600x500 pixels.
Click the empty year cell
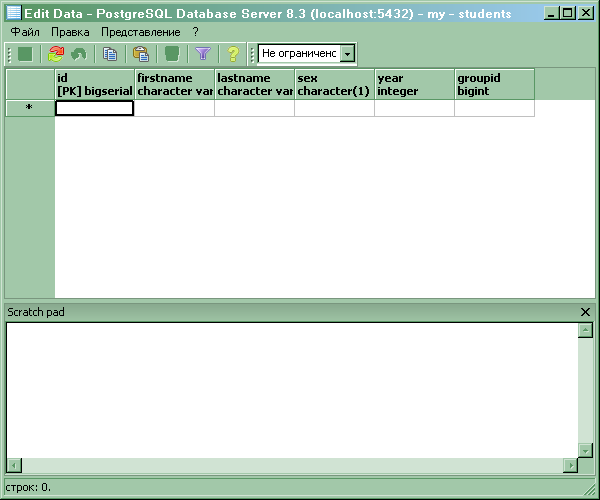pyautogui.click(x=414, y=108)
